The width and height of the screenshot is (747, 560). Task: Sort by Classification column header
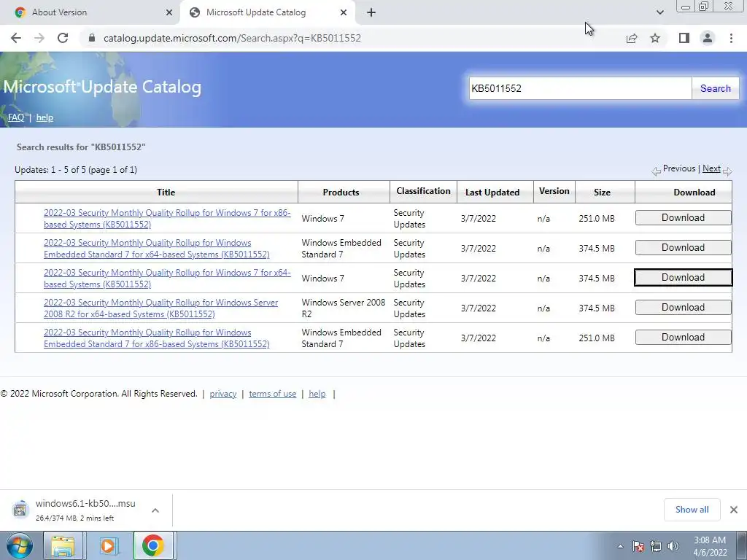423,191
